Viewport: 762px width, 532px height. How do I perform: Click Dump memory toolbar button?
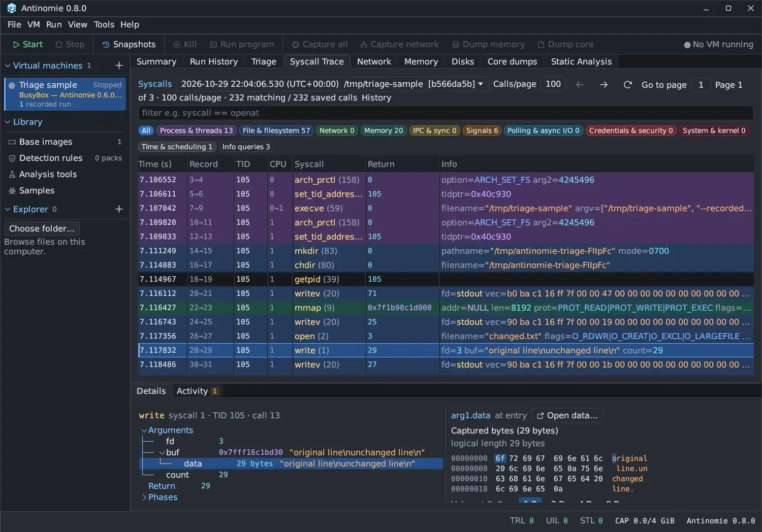coord(488,45)
